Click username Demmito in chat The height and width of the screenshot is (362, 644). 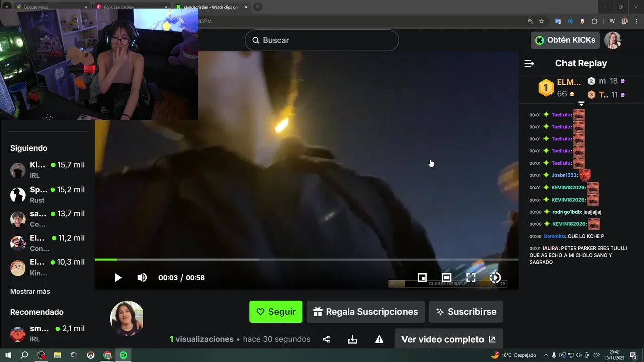tap(554, 236)
